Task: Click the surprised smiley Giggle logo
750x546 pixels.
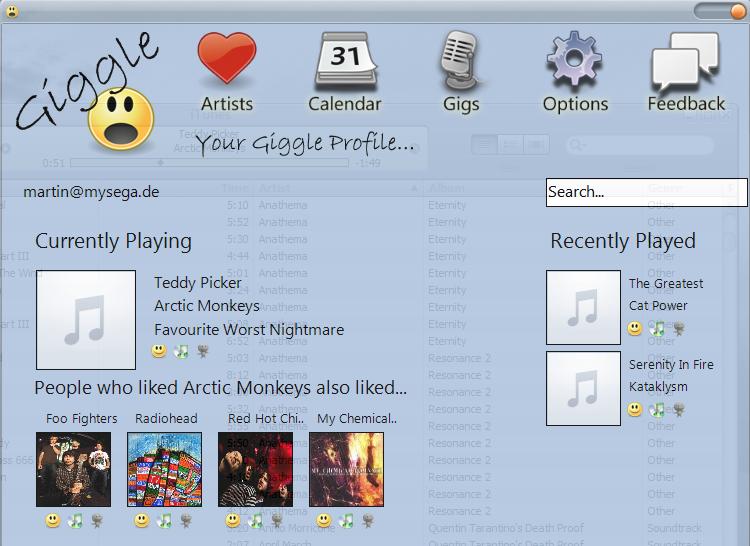Action: click(x=121, y=118)
